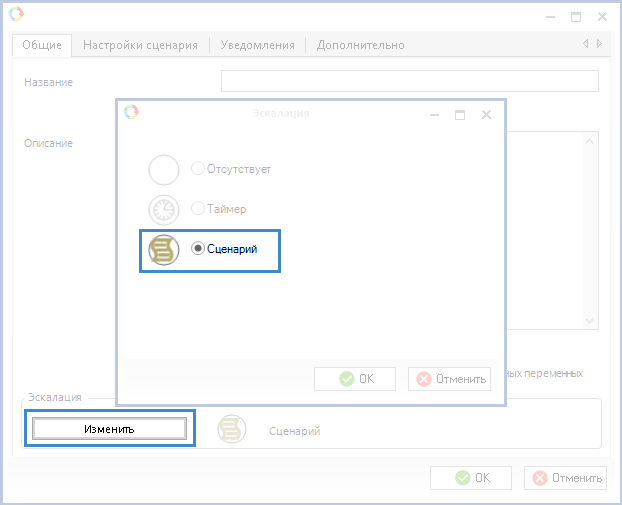
Task: Click the app logo in Эскалация dialog title
Action: click(x=131, y=112)
